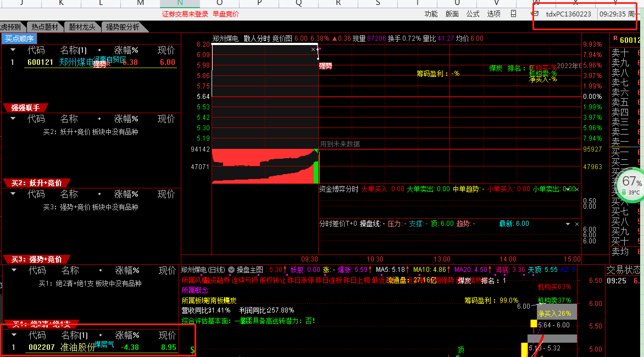
Task: Switch to the 强势股分析 tab
Action: click(123, 27)
